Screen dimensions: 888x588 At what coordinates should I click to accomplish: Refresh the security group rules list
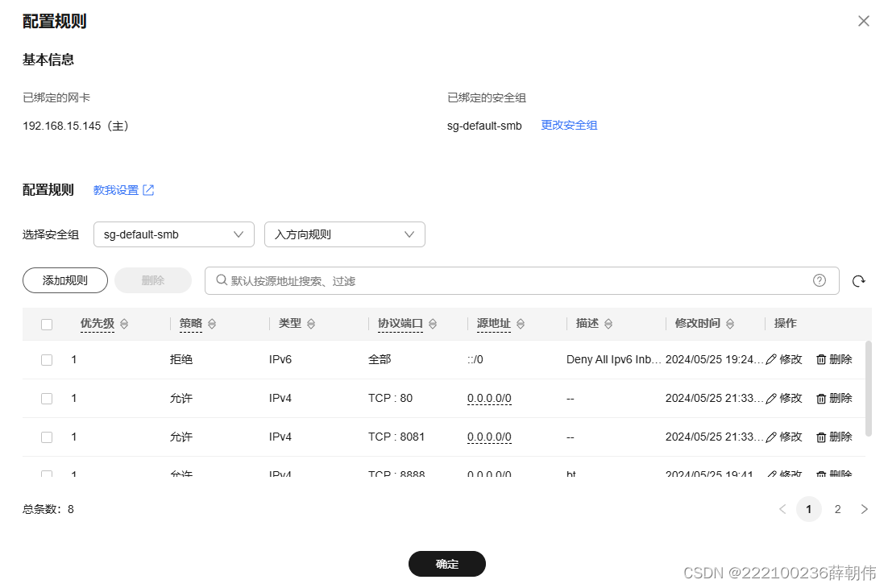(858, 280)
